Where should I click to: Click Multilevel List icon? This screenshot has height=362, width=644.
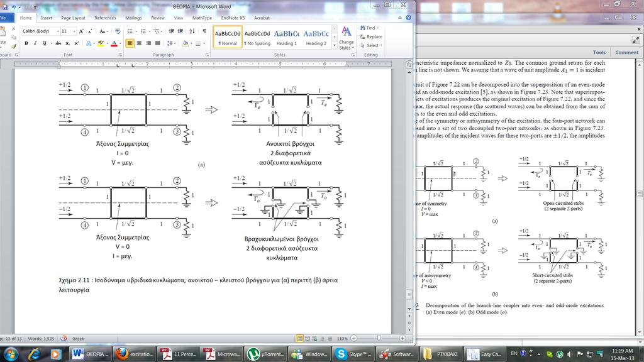tap(157, 31)
